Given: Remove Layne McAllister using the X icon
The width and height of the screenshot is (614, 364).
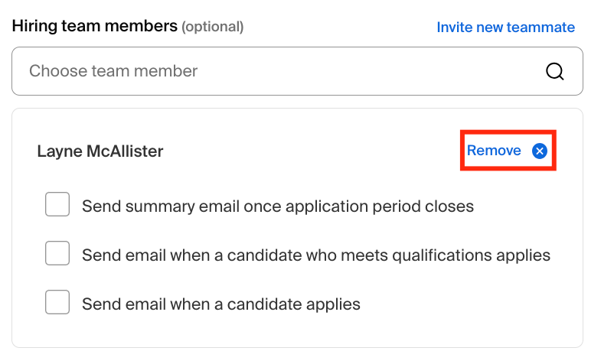Looking at the screenshot, I should (539, 151).
